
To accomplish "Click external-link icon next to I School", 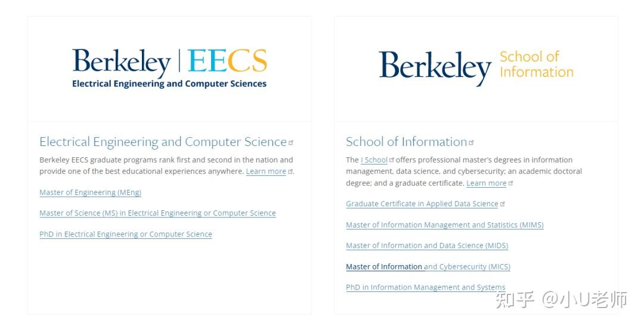I will tap(392, 160).
